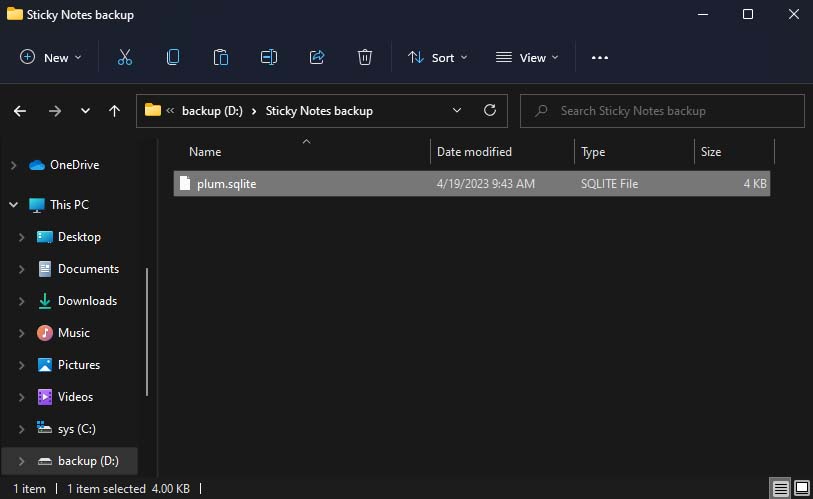Open the See more ellipsis menu
Image resolution: width=813 pixels, height=499 pixels.
(600, 58)
